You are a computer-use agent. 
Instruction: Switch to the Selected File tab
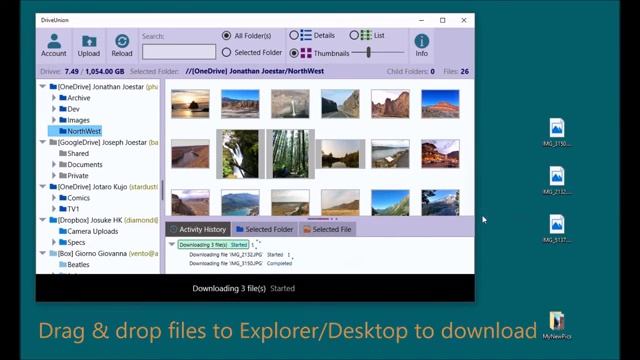pyautogui.click(x=327, y=229)
